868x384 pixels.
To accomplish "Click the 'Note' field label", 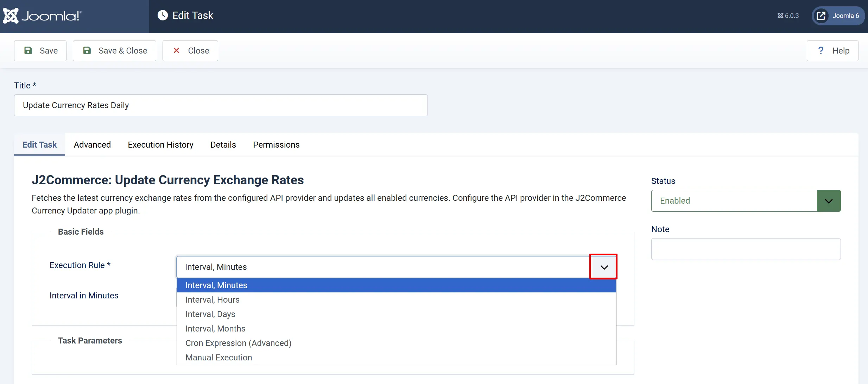I will click(660, 229).
